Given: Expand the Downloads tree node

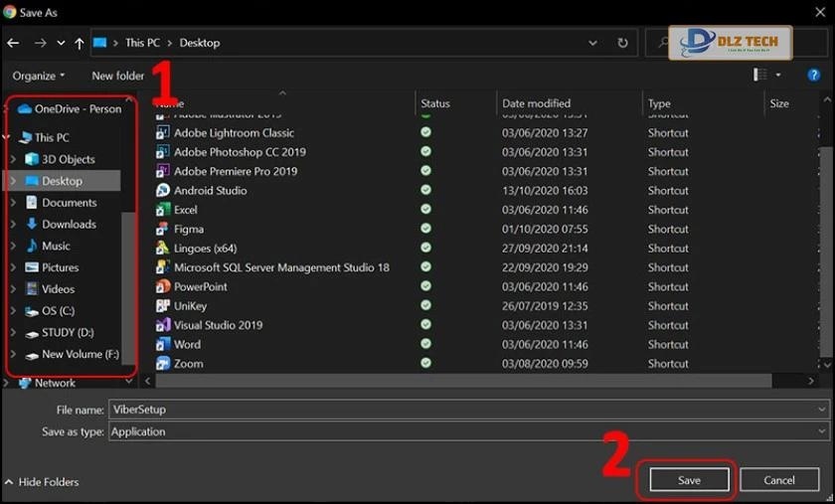Looking at the screenshot, I should (13, 225).
